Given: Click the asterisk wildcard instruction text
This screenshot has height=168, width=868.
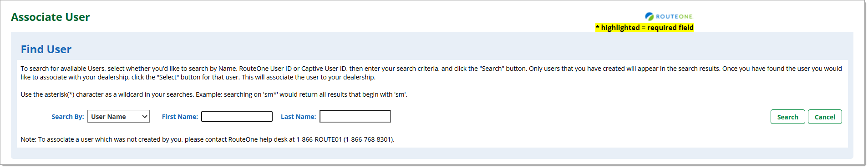Looking at the screenshot, I should 214,94.
